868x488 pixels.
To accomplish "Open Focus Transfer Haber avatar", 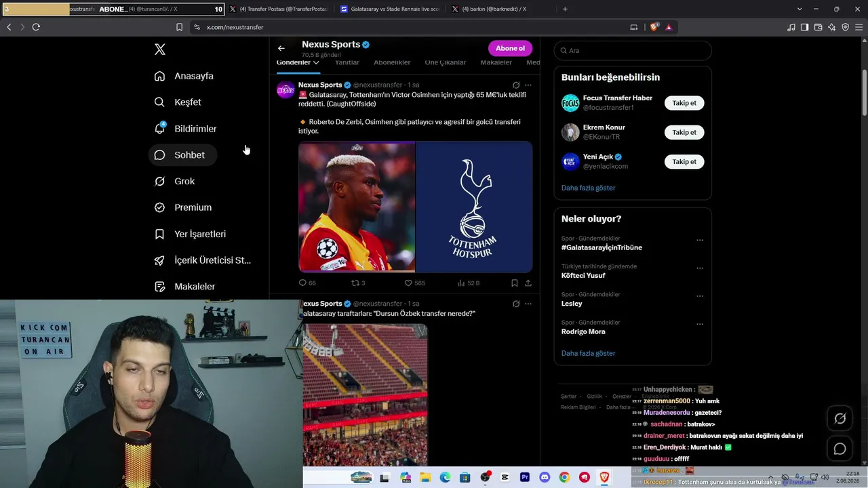I will [x=570, y=103].
